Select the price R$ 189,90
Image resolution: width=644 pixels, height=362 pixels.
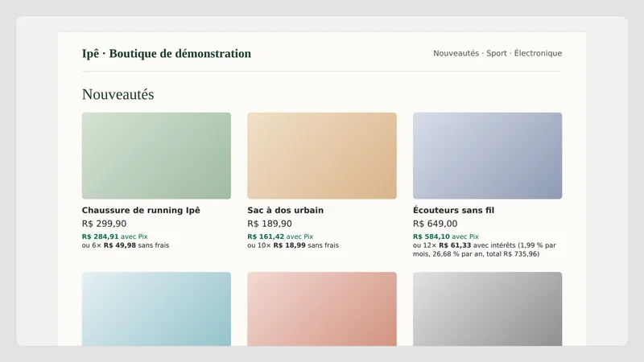click(270, 224)
